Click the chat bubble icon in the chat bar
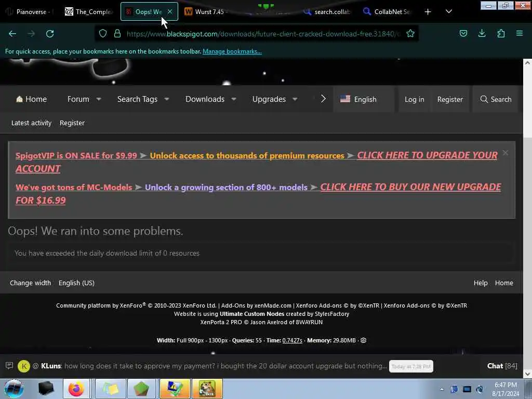The height and width of the screenshot is (399, 532). click(9, 366)
